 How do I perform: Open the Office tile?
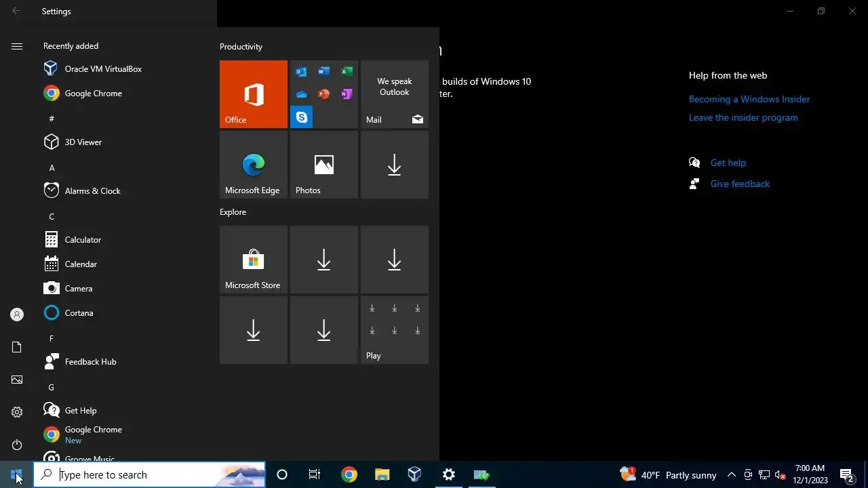pos(254,94)
